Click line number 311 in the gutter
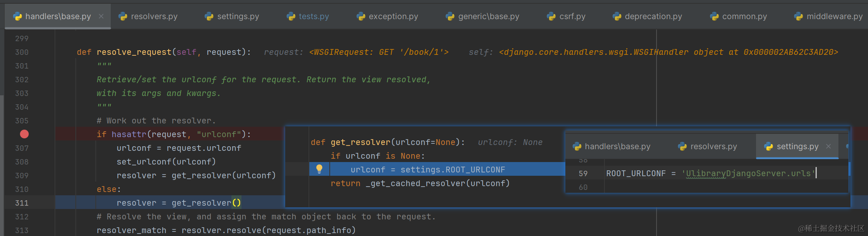This screenshot has height=236, width=868. coord(22,203)
